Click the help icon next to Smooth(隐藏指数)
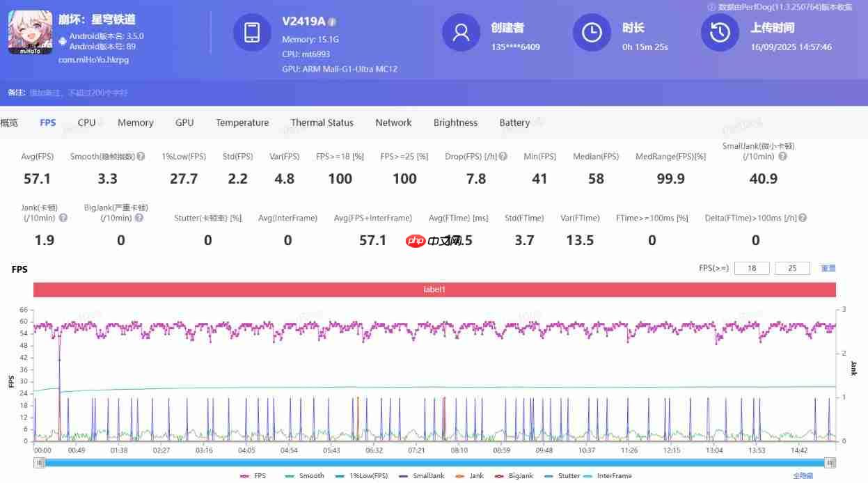The height and width of the screenshot is (483, 868). tap(139, 156)
